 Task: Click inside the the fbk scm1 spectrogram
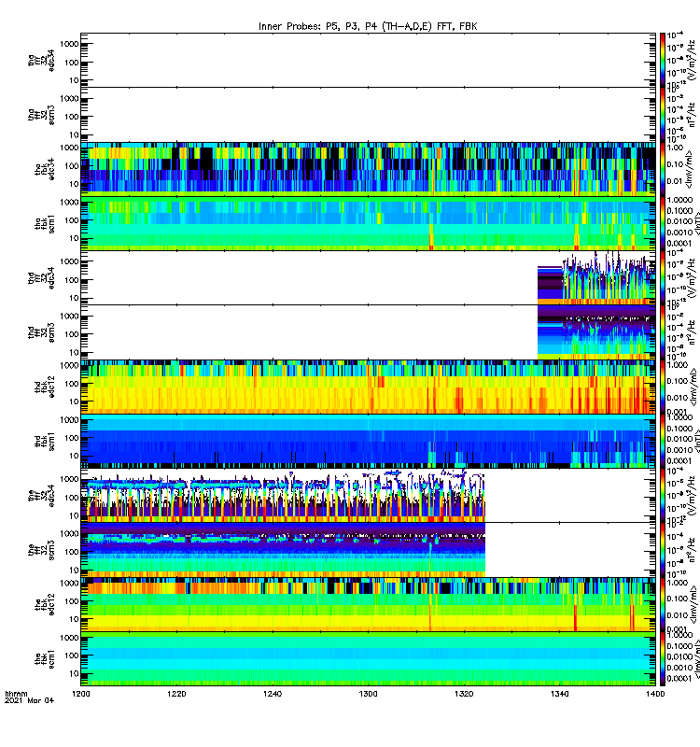point(368,659)
